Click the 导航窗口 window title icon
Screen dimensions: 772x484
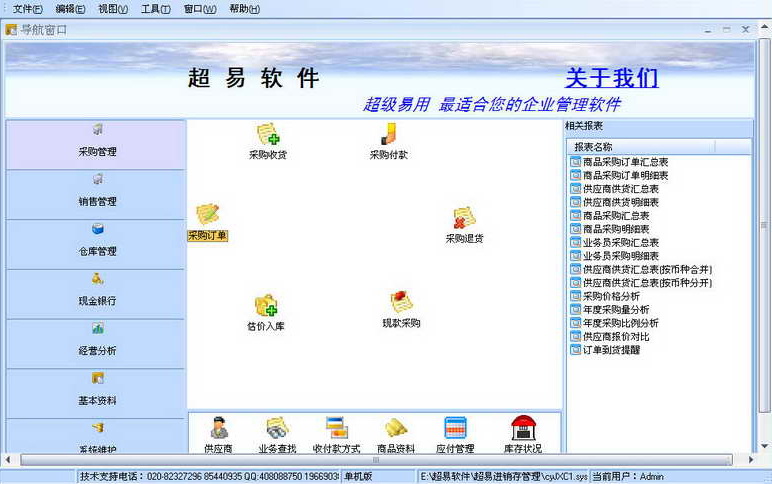(11, 30)
